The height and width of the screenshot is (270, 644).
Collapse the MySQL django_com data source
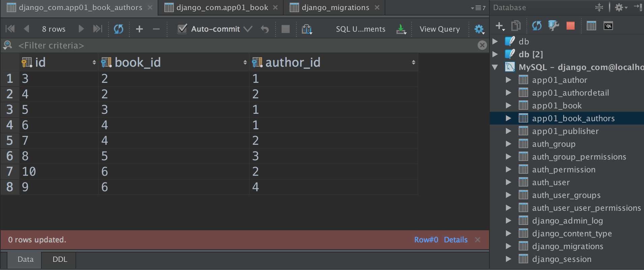pos(495,67)
